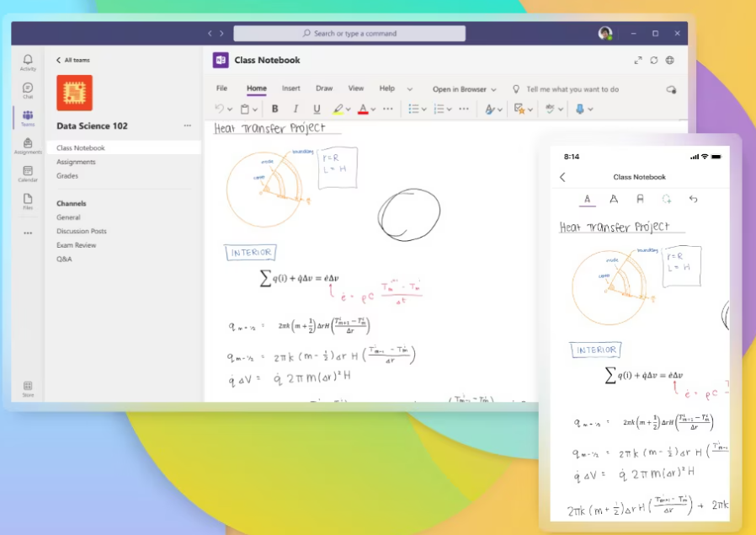The height and width of the screenshot is (535, 756).
Task: Switch to the Insert ribbon tab
Action: click(x=290, y=88)
